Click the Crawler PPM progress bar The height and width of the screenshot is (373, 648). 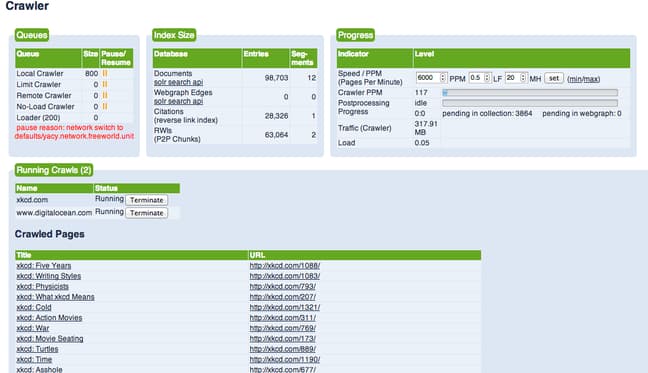pos(530,93)
